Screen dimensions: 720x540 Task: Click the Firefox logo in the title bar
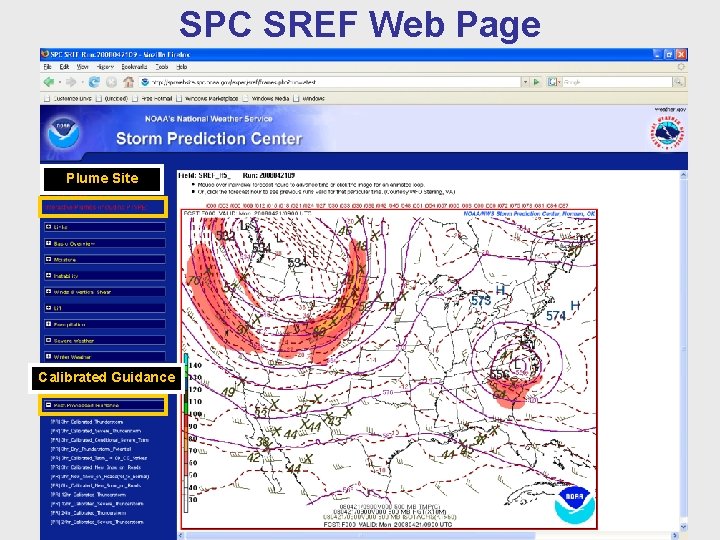point(45,54)
